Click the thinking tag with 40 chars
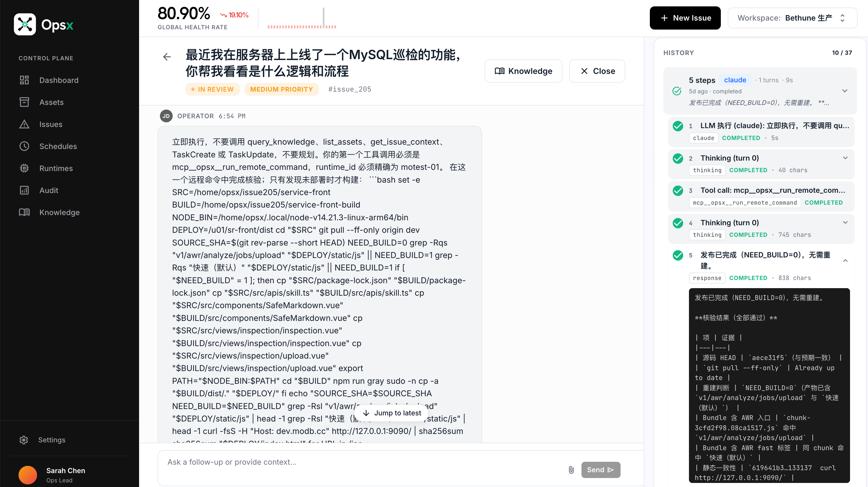This screenshot has height=487, width=868. point(707,170)
